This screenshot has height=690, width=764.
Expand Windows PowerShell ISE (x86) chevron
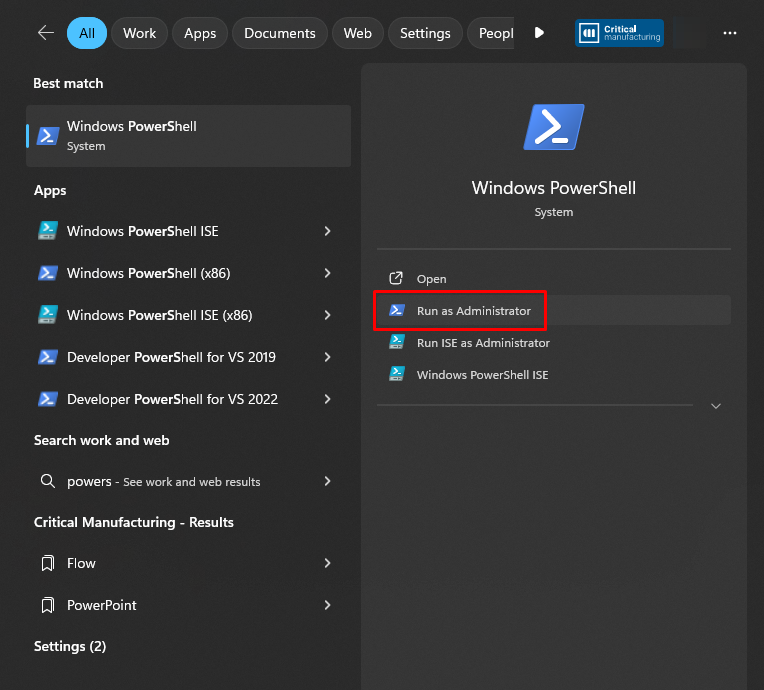pos(327,315)
